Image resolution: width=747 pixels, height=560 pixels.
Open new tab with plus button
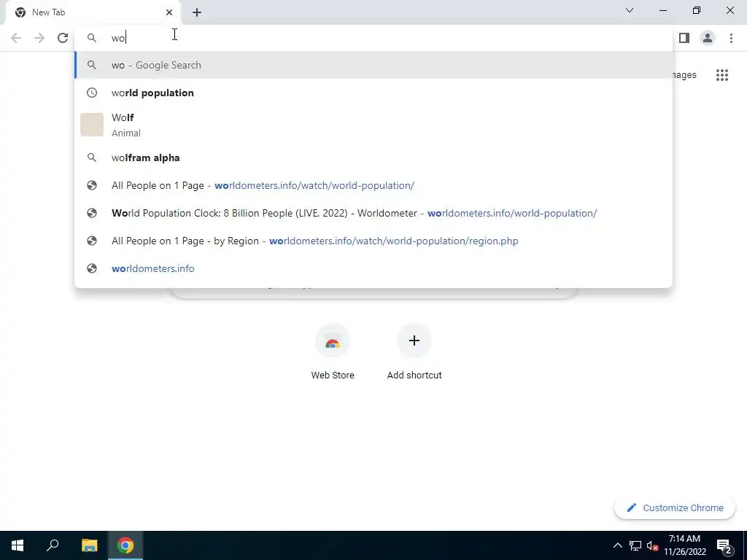pos(197,12)
